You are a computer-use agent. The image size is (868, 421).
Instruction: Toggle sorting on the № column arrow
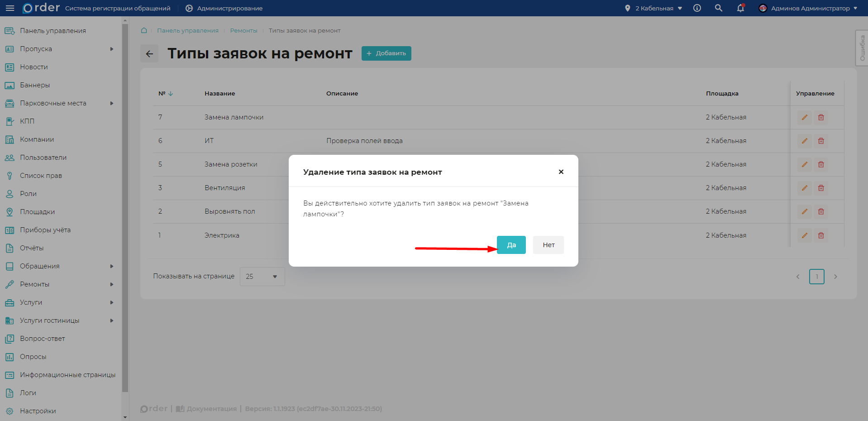coord(171,93)
